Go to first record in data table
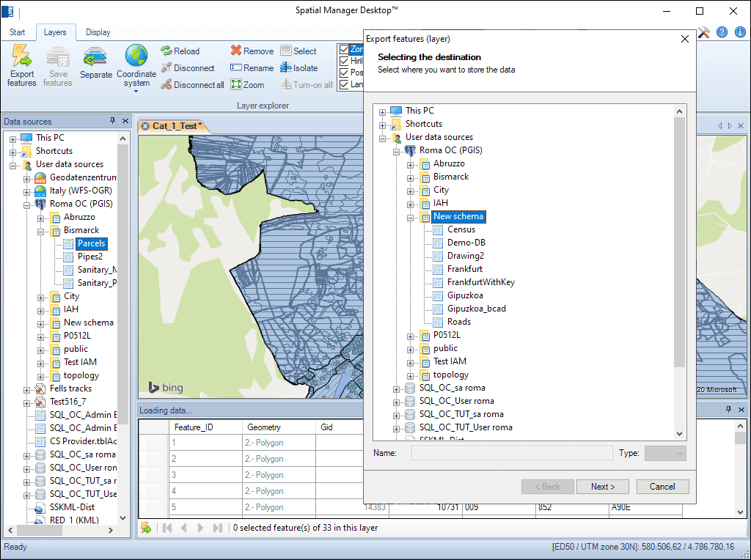The height and width of the screenshot is (560, 751). pyautogui.click(x=167, y=528)
